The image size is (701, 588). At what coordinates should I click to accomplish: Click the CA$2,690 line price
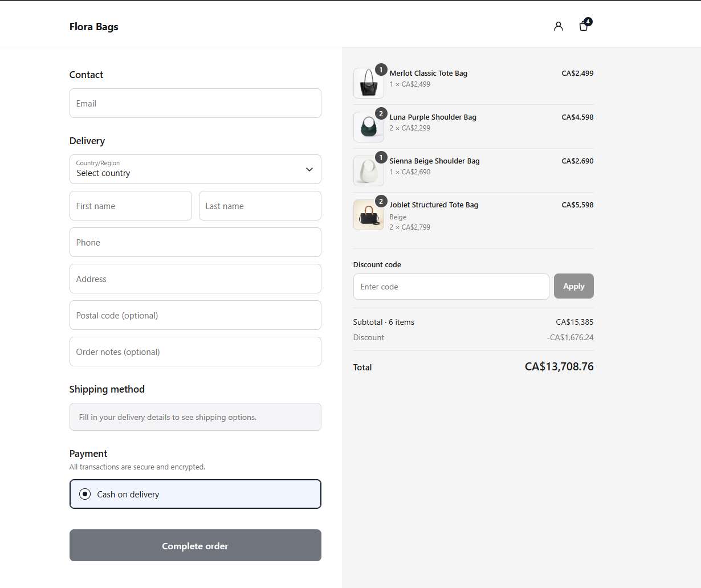577,161
